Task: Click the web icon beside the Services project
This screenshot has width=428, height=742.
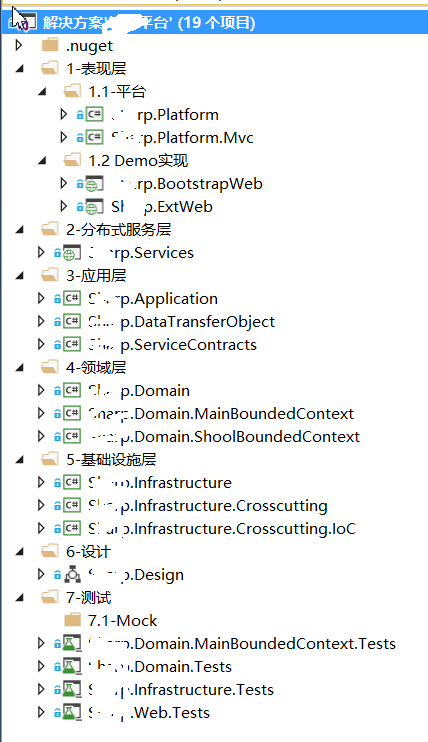Action: 71,253
